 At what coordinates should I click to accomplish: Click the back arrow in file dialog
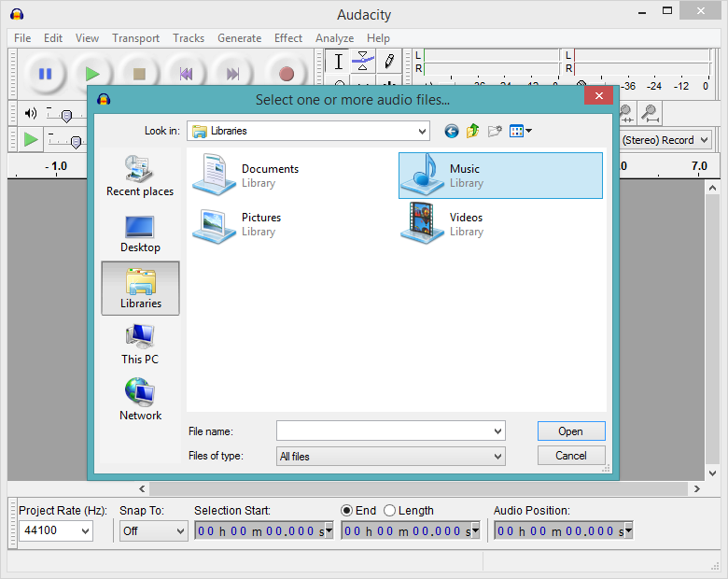tap(452, 131)
